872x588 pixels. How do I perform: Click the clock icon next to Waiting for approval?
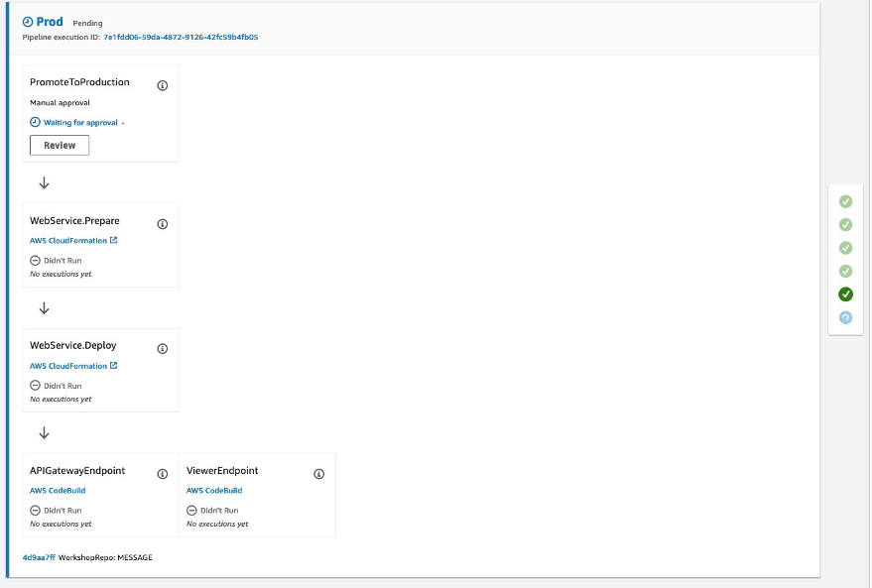(34, 122)
